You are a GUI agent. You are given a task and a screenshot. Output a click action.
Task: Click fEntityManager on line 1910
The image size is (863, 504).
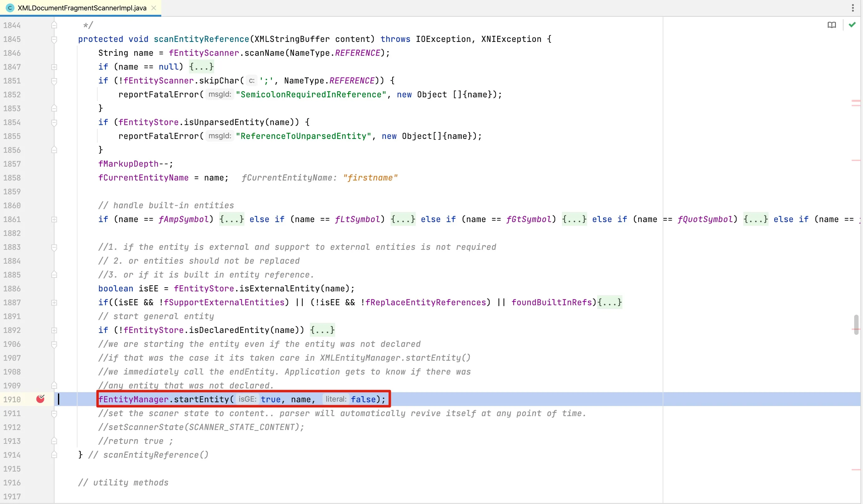pos(133,399)
